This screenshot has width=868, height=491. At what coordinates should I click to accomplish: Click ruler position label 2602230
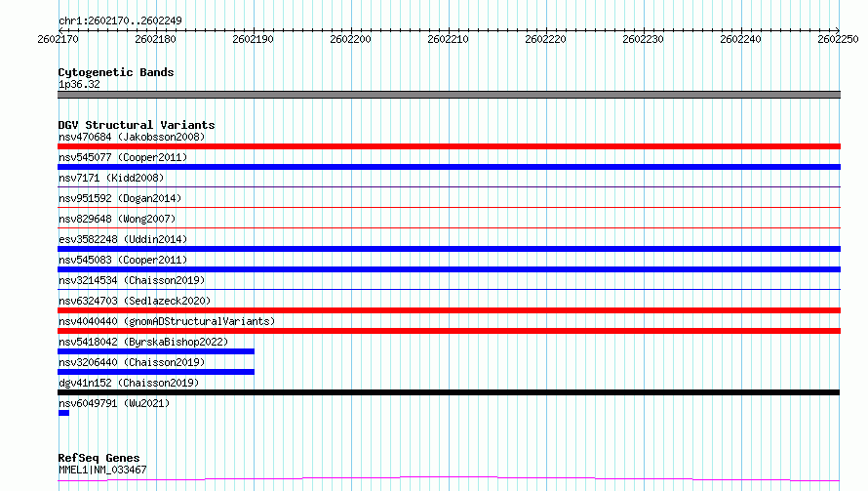coord(643,39)
